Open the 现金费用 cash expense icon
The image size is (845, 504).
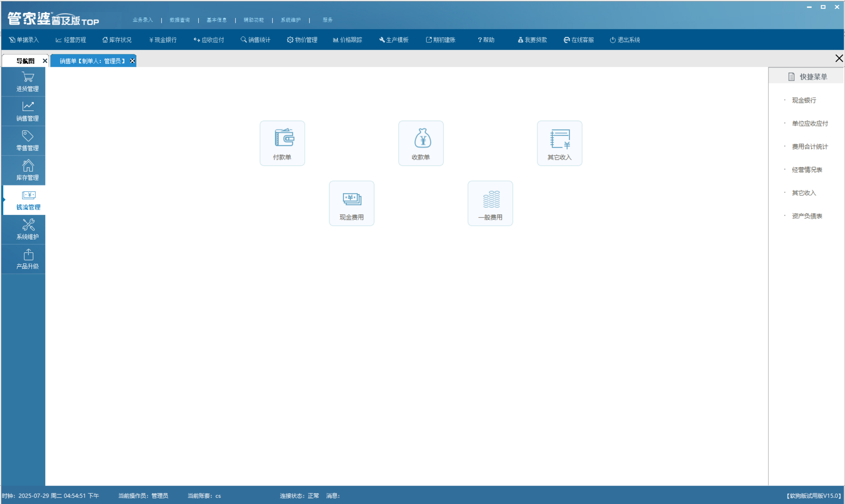(x=352, y=203)
